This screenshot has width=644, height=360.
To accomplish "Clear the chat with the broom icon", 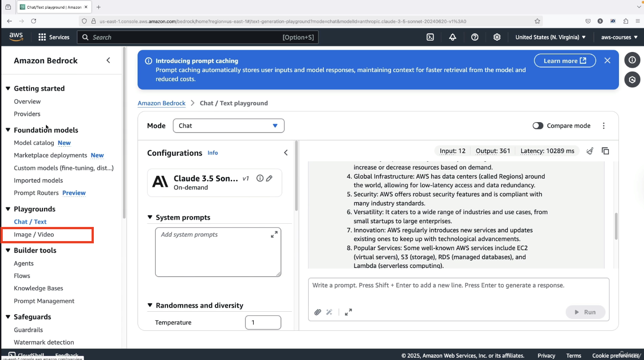I will click(x=590, y=151).
